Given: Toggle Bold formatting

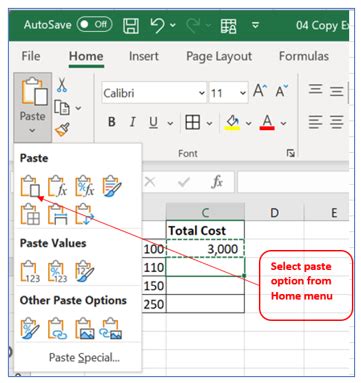Looking at the screenshot, I should [x=112, y=122].
